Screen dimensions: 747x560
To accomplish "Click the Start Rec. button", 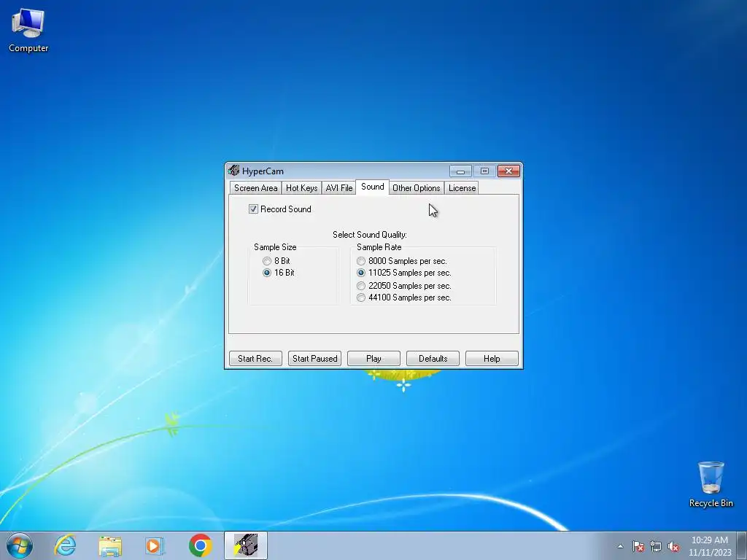I will click(255, 359).
